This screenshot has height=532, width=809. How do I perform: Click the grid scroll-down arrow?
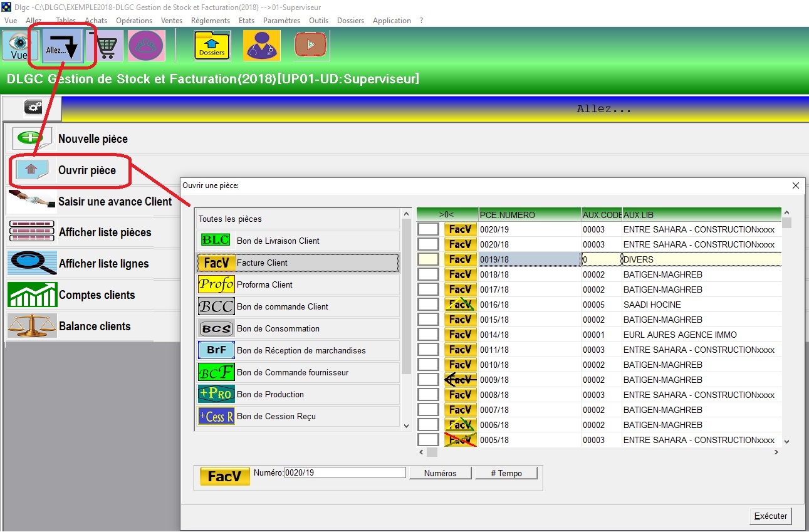pos(786,441)
